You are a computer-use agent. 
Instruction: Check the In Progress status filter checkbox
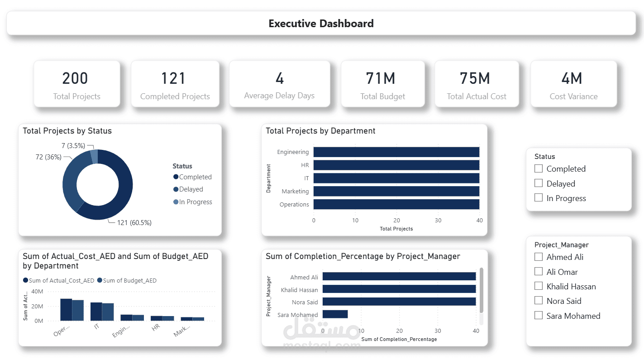(539, 197)
